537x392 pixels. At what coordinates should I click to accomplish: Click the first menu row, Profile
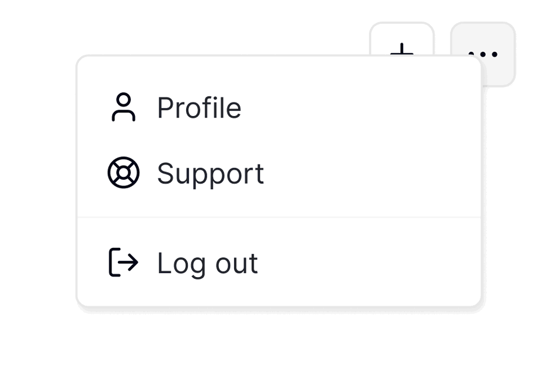pos(278,108)
